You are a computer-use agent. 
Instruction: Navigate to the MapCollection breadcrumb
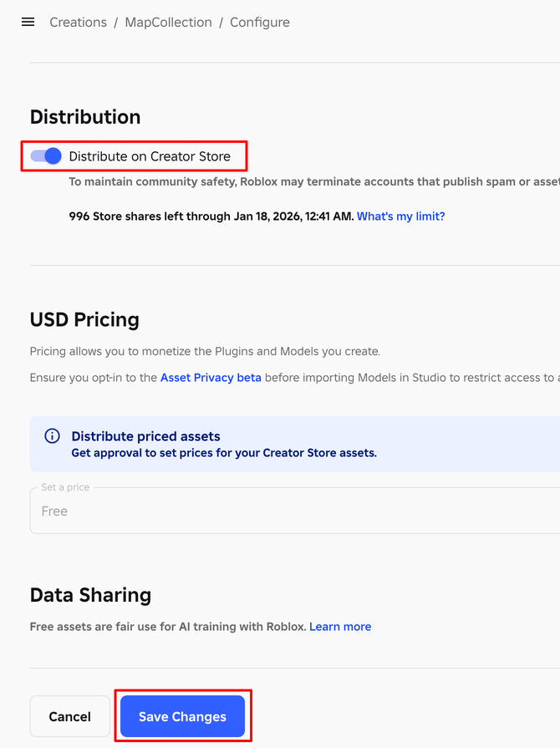pos(168,23)
